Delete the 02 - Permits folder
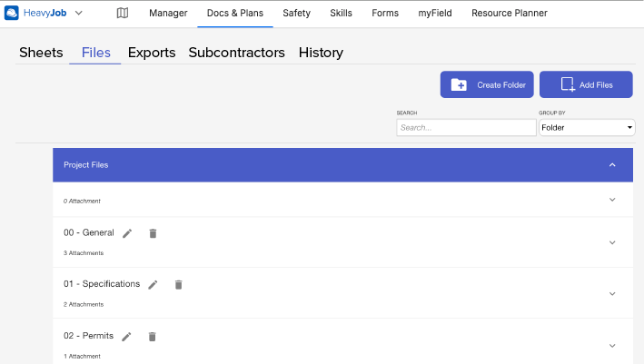The image size is (644, 364). 153,336
